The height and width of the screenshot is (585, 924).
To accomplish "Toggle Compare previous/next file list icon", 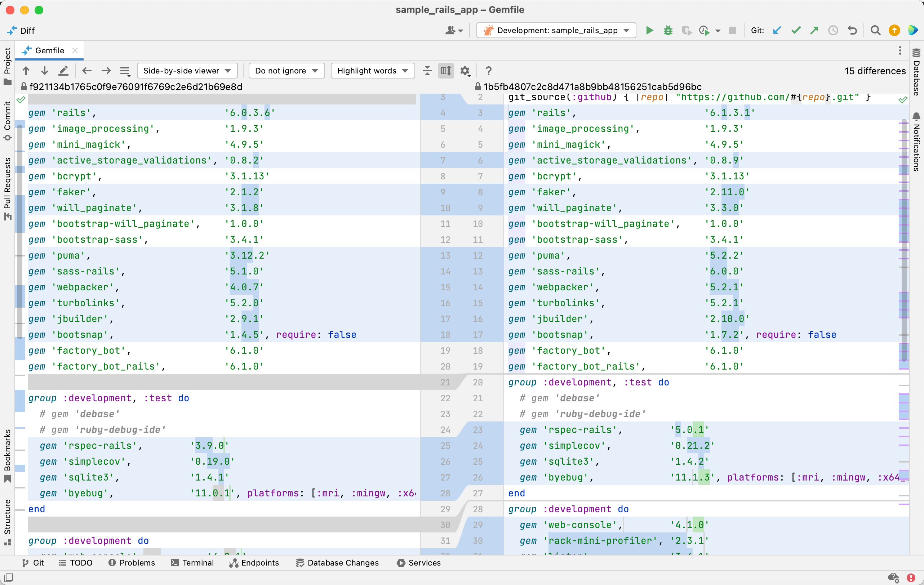I will pos(125,71).
